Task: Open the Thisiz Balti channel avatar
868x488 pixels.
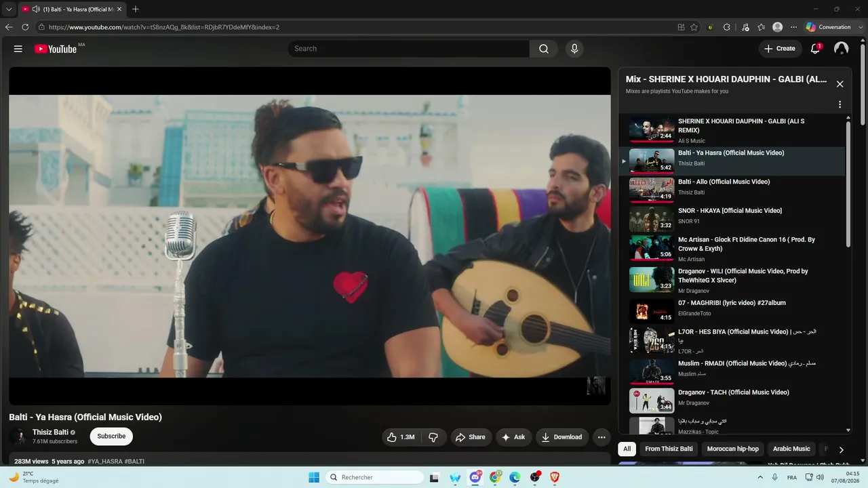Action: coord(18,436)
